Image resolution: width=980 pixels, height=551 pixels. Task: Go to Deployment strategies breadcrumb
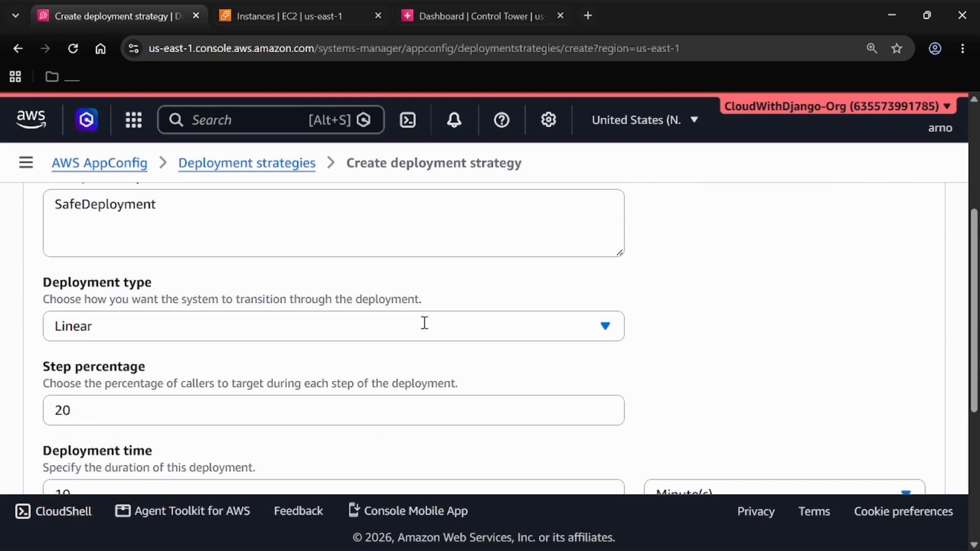247,163
